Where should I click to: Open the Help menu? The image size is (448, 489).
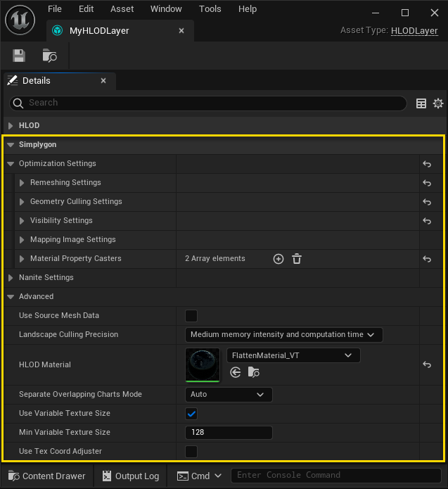point(248,9)
